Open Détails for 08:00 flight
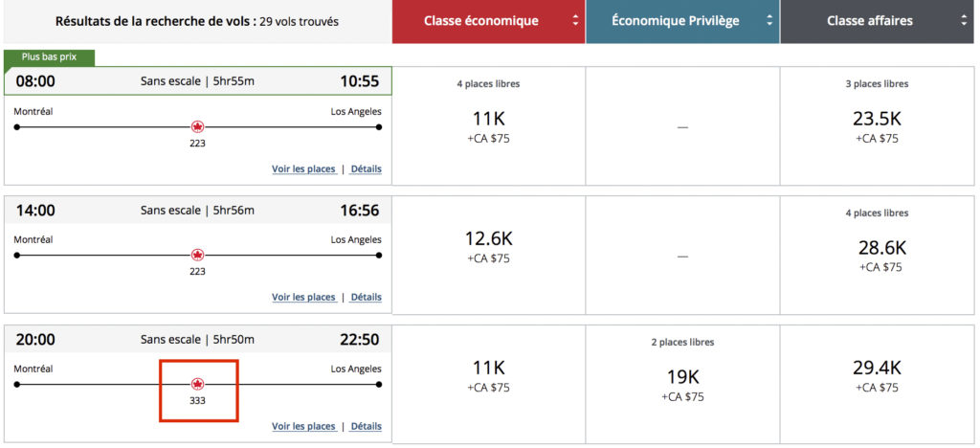Screen dimensions: 980x448 [x=366, y=169]
